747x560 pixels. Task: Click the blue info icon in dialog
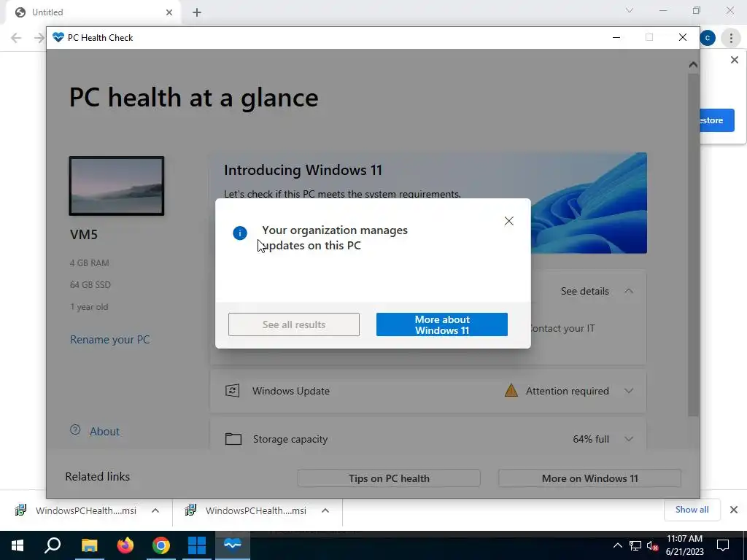click(239, 233)
